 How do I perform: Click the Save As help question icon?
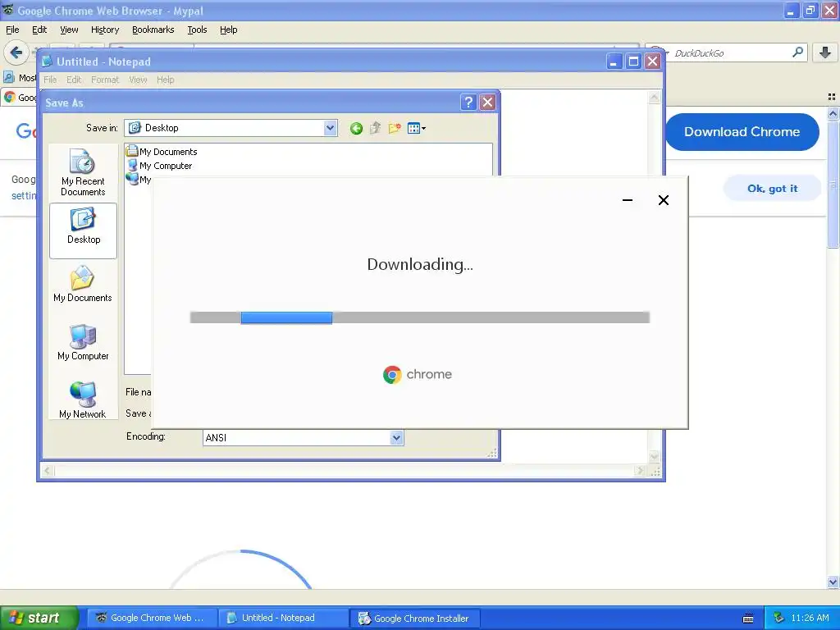tap(468, 103)
